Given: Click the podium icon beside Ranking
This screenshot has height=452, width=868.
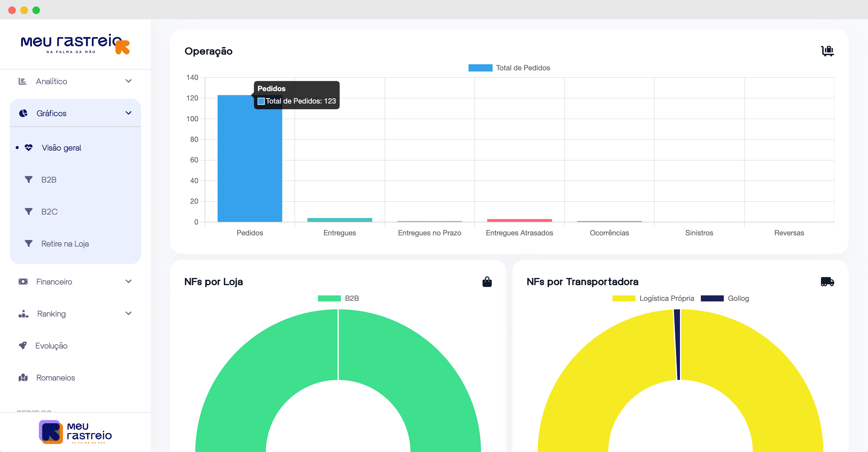Looking at the screenshot, I should pos(23,314).
